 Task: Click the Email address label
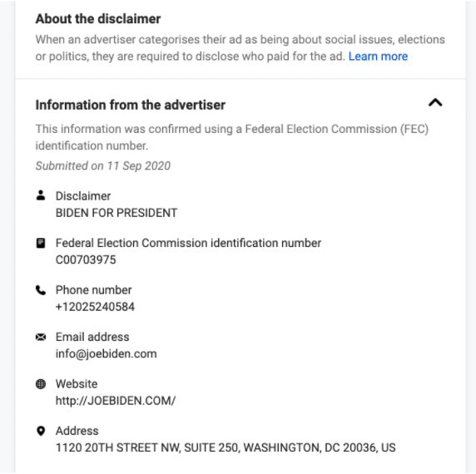coord(92,337)
